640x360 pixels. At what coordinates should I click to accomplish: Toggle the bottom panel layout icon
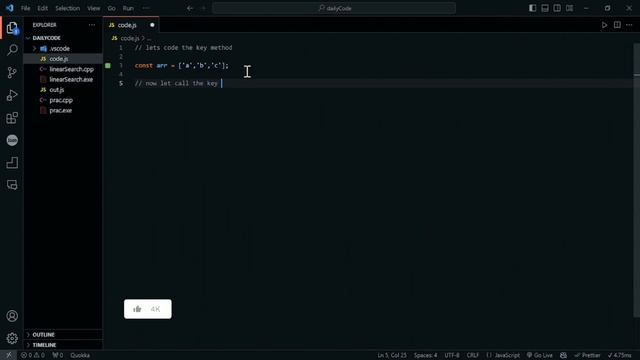pyautogui.click(x=545, y=8)
